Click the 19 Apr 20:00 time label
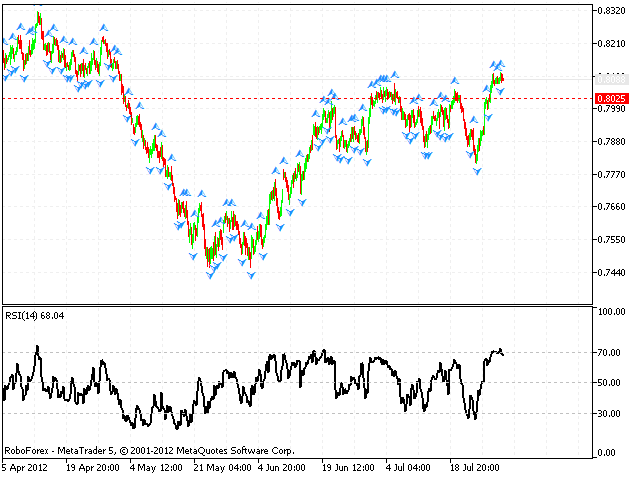640x479 pixels. [x=91, y=467]
